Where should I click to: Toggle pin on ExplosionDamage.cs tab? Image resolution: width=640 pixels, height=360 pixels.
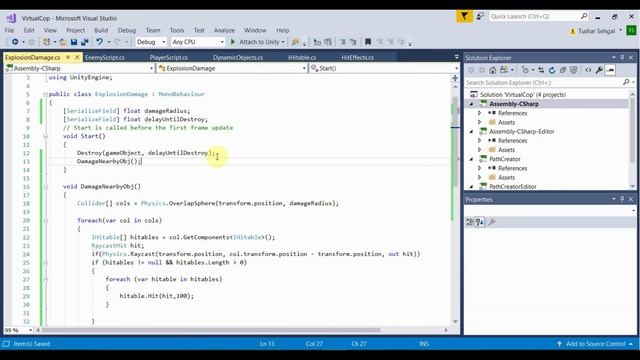pos(68,57)
